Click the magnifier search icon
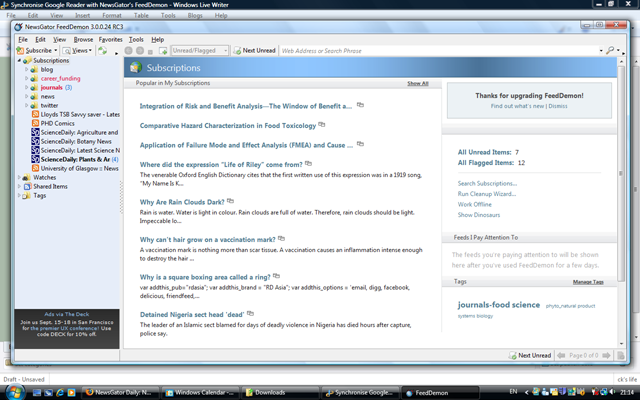Viewport: 640px width, 400px height. coord(610,50)
